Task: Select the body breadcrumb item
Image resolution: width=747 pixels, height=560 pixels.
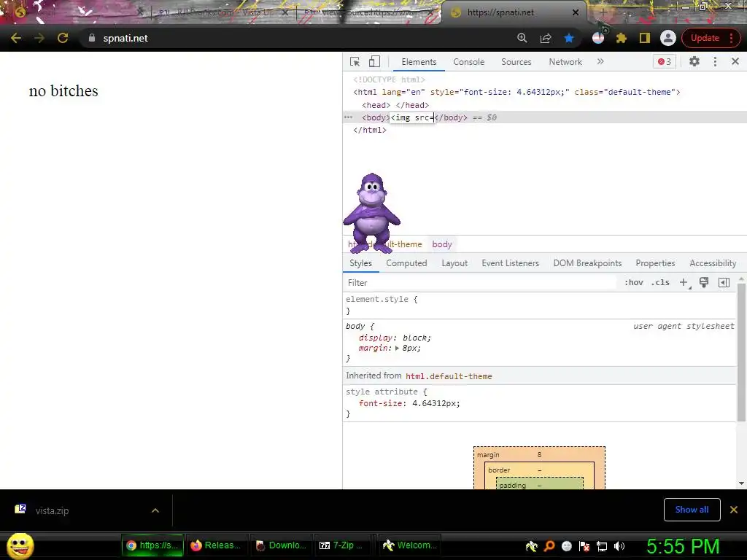Action: 441,244
